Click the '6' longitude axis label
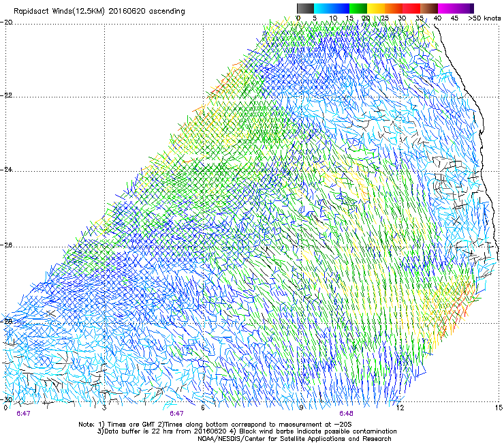Screen dimensions: 504x443 point(203,408)
